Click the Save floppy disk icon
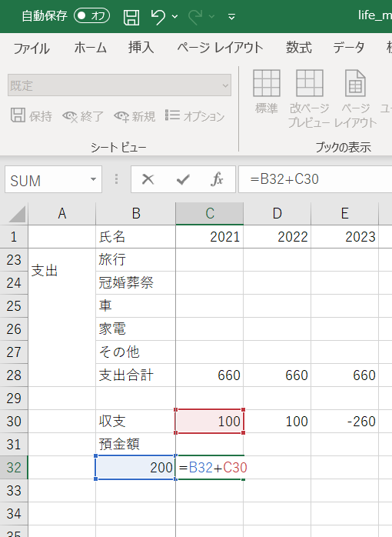Image resolution: width=392 pixels, height=537 pixels. (x=131, y=17)
